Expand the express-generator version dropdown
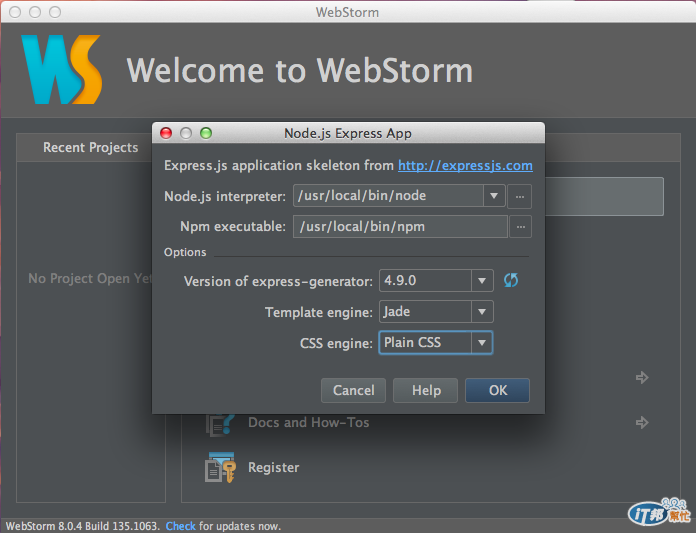The height and width of the screenshot is (533, 696). [x=482, y=280]
